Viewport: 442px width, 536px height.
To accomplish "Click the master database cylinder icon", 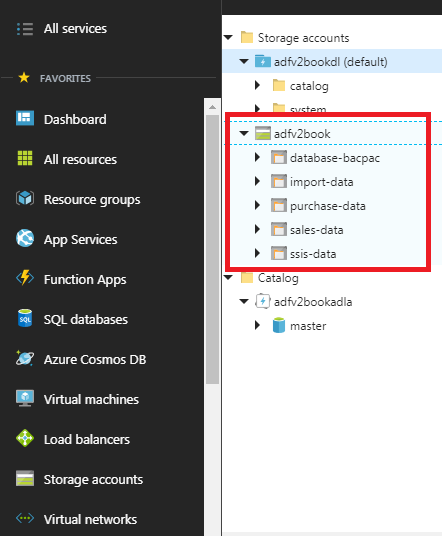I will click(279, 325).
